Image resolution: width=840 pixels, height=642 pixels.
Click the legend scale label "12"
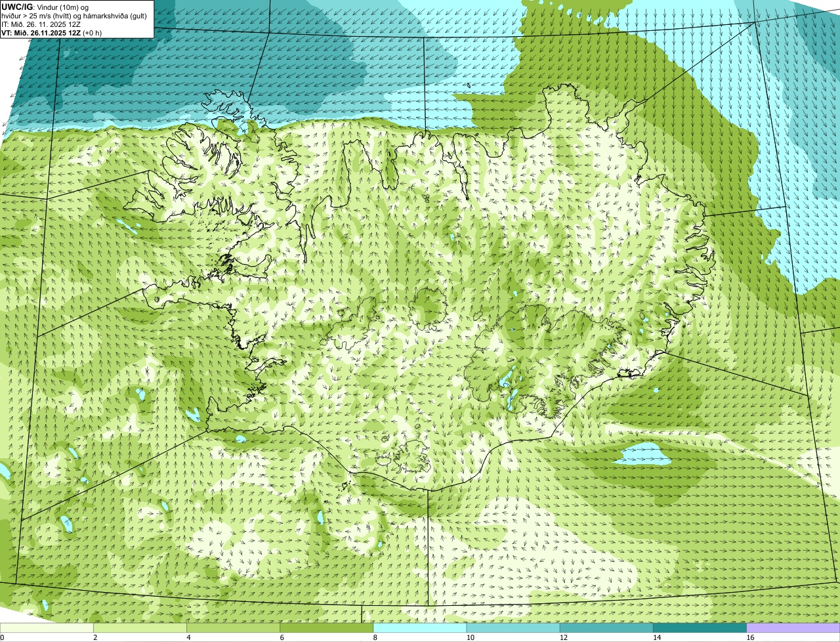pyautogui.click(x=563, y=637)
